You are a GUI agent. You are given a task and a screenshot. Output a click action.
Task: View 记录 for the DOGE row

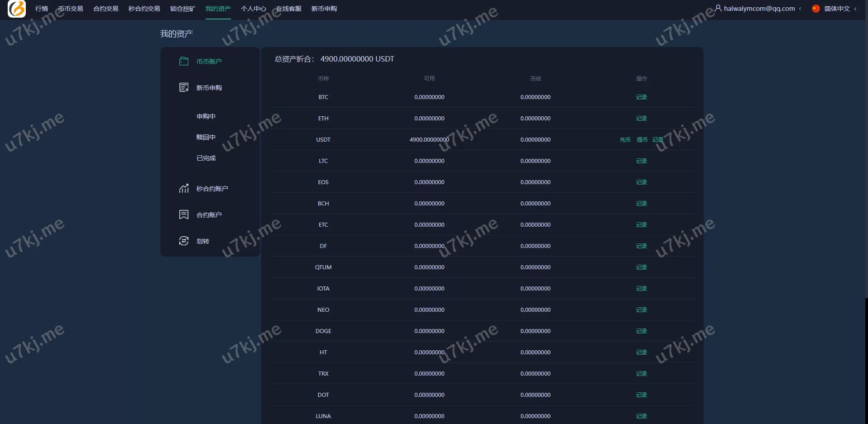click(x=642, y=331)
